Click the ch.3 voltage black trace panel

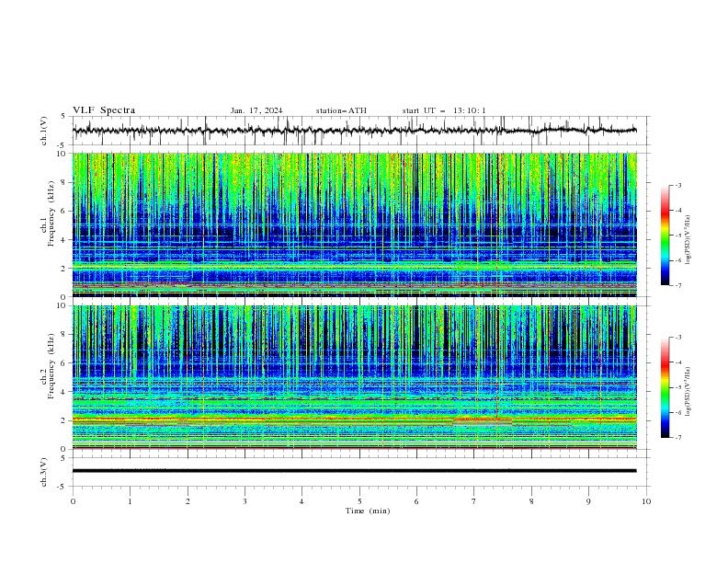361,472
